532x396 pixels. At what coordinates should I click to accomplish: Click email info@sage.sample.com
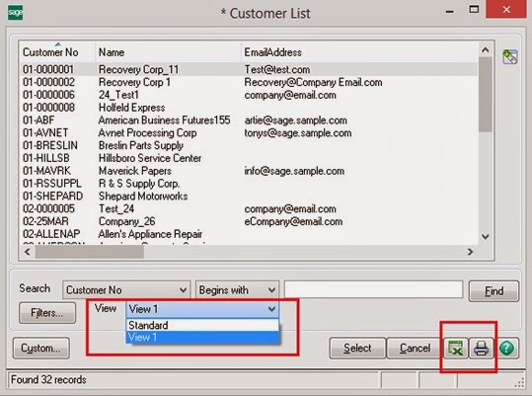pos(294,171)
